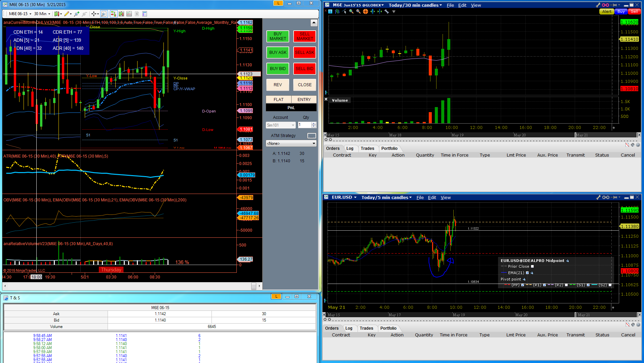Click the wrench next to EUR.USD@IDEALPRO Midpoint
The width and height of the screenshot is (644, 363).
[568, 261]
